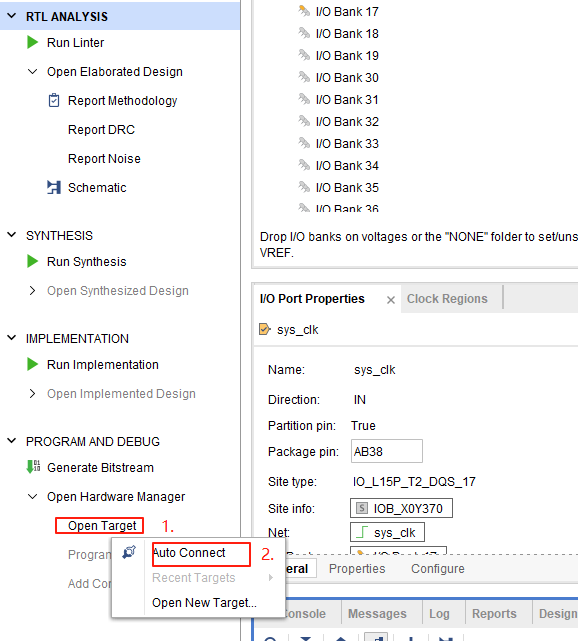This screenshot has width=578, height=641.
Task: Choose Open New Target... from the menu
Action: coord(204,603)
